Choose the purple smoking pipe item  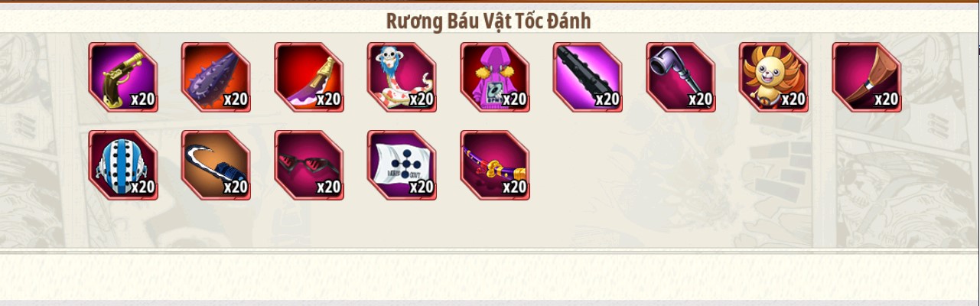(x=681, y=77)
